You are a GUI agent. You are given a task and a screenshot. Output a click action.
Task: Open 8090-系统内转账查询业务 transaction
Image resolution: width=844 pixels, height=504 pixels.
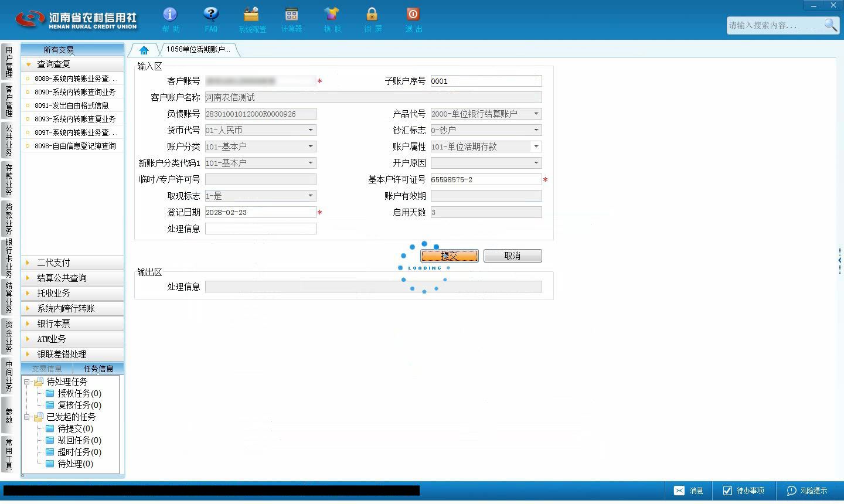[73, 92]
